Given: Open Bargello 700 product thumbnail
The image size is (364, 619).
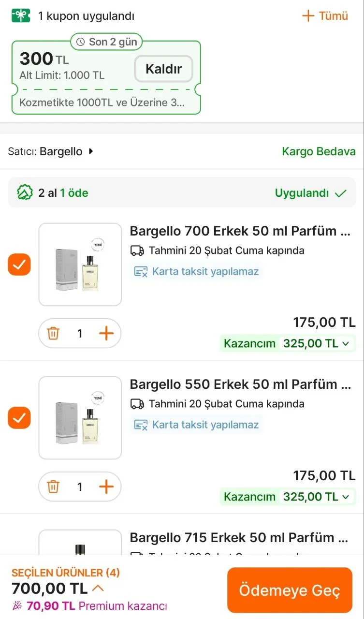Looking at the screenshot, I should click(80, 265).
